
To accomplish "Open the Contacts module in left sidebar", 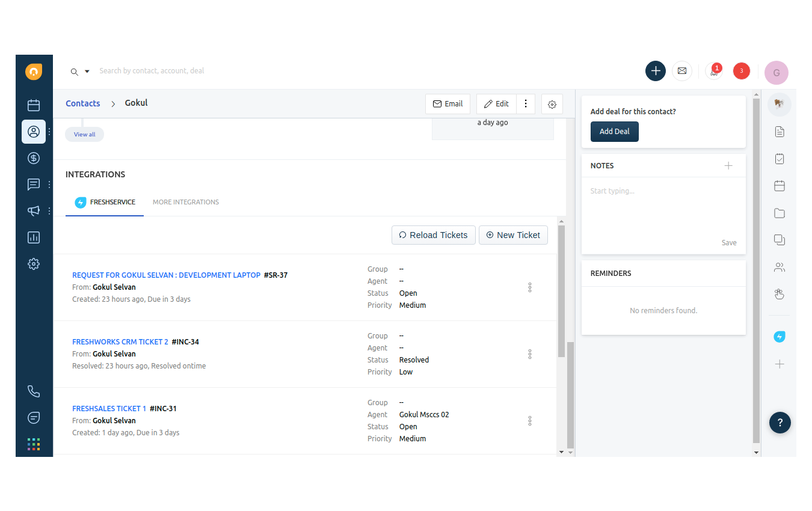I will [34, 132].
